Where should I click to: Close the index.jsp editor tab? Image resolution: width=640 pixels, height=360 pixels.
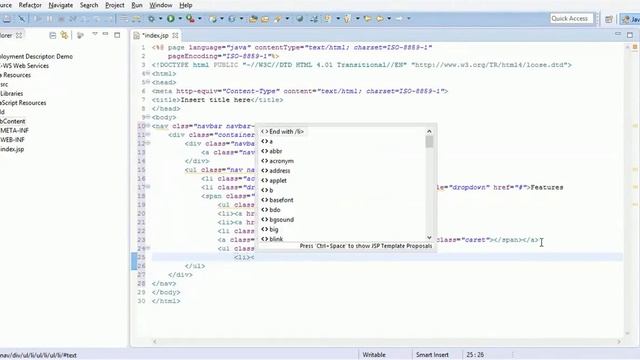(175, 36)
